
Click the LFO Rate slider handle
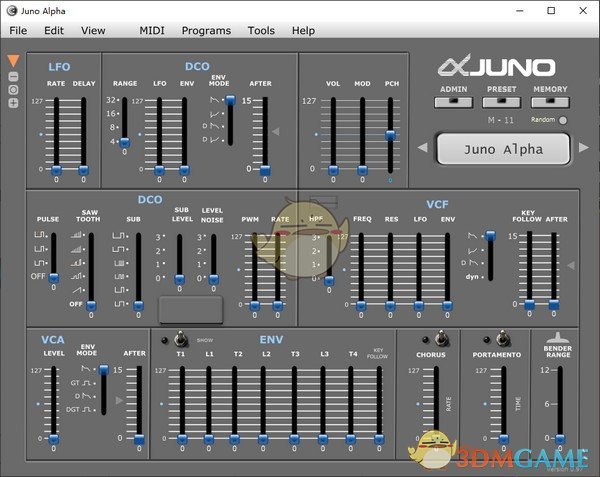[x=56, y=170]
